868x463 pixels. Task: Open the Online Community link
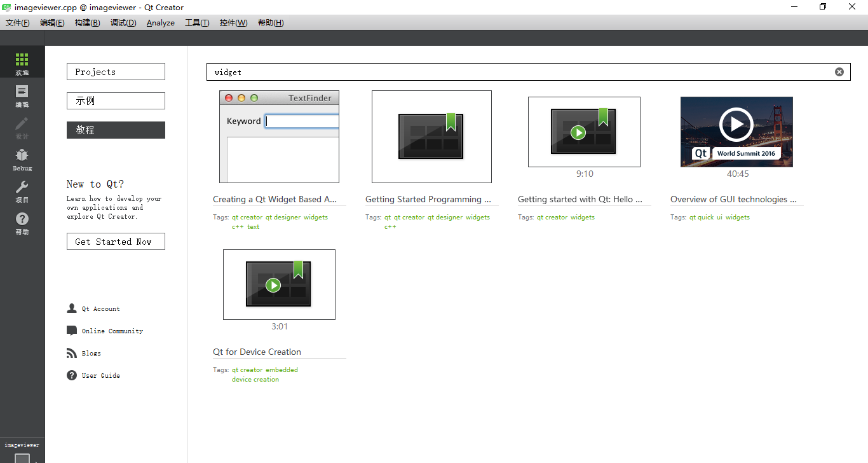point(112,331)
